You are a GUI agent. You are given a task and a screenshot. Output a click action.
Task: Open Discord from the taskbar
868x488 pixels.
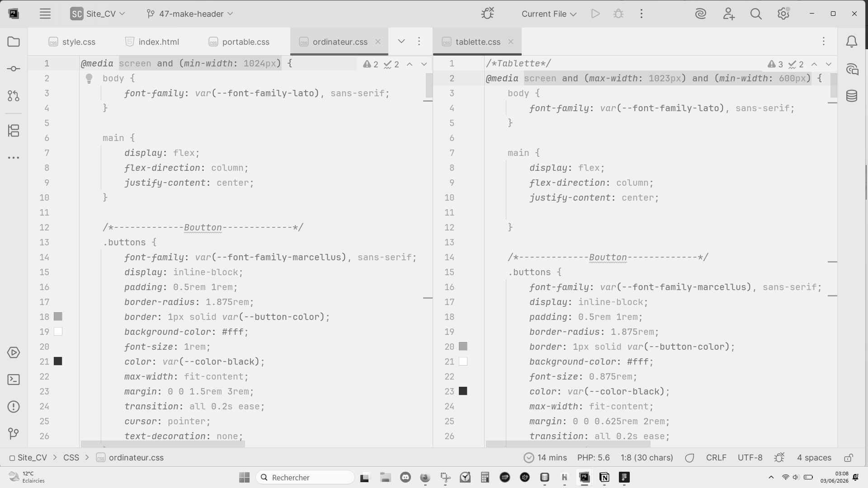click(406, 478)
